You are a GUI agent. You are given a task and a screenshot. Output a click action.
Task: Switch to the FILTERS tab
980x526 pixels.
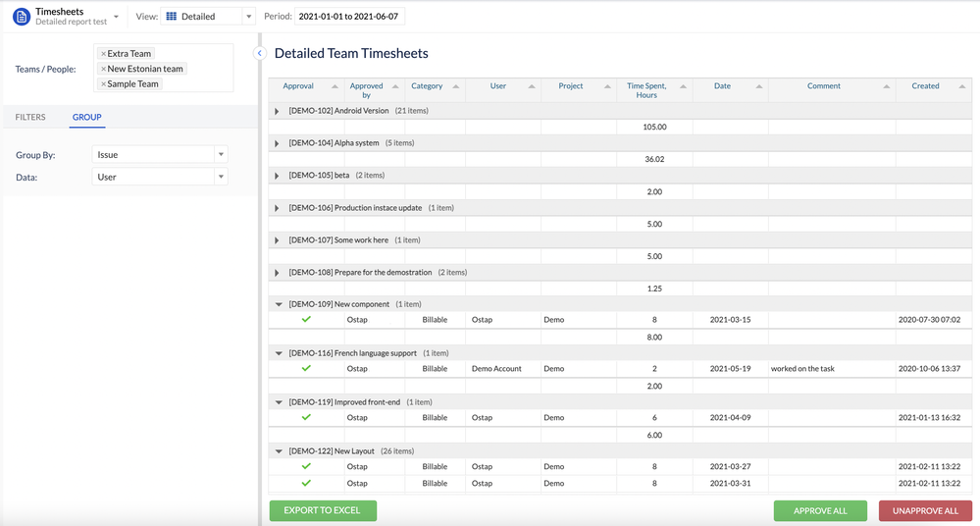coord(30,117)
